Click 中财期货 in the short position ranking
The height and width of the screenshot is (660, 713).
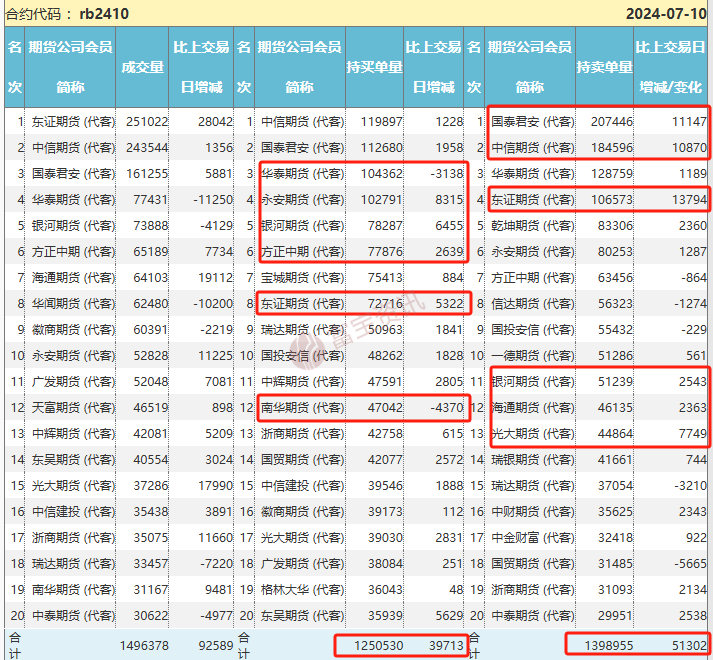tap(532, 512)
